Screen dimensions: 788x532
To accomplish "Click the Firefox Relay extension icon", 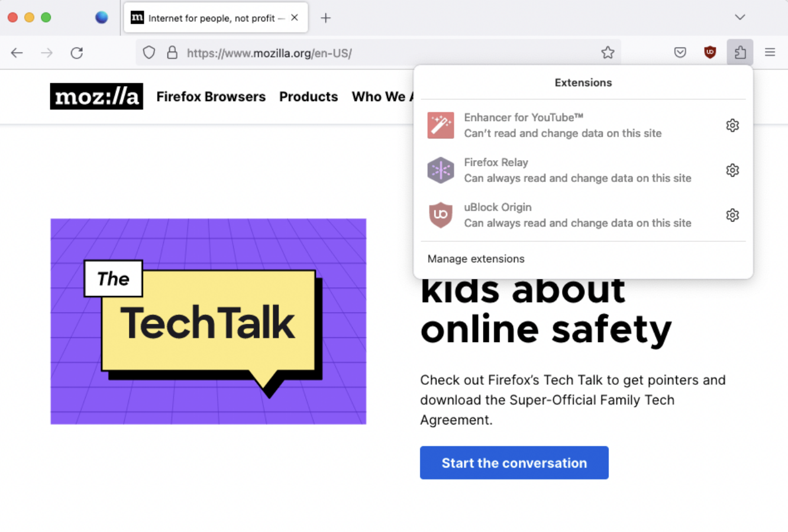I will [x=441, y=170].
